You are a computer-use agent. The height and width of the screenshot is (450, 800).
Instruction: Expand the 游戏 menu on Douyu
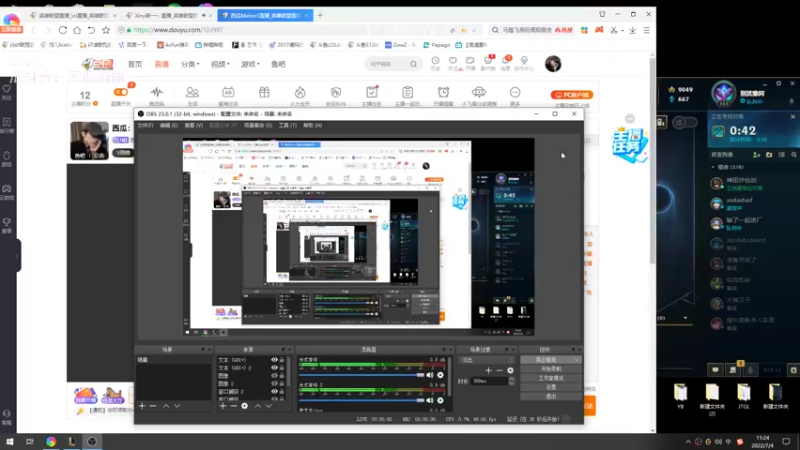point(251,64)
